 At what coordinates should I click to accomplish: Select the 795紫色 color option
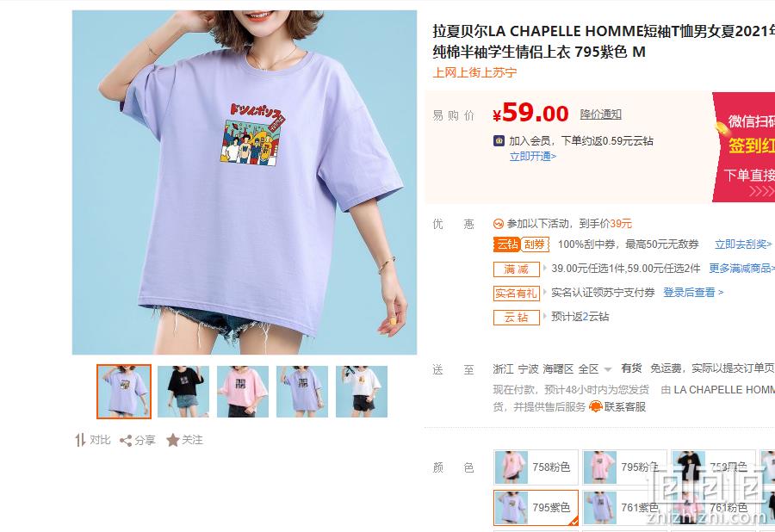(x=536, y=507)
